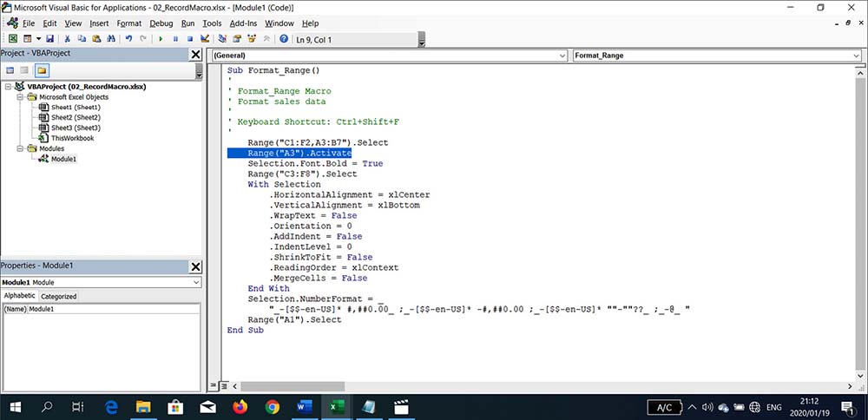
Task: Switch to the Categorized tab
Action: coord(59,296)
